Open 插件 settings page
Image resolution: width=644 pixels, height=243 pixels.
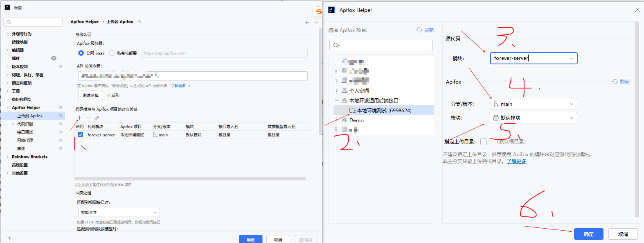coord(16,58)
